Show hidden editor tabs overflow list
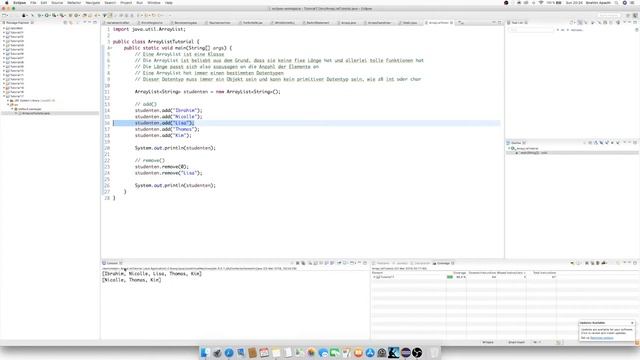The height and width of the screenshot is (360, 640). tap(461, 22)
